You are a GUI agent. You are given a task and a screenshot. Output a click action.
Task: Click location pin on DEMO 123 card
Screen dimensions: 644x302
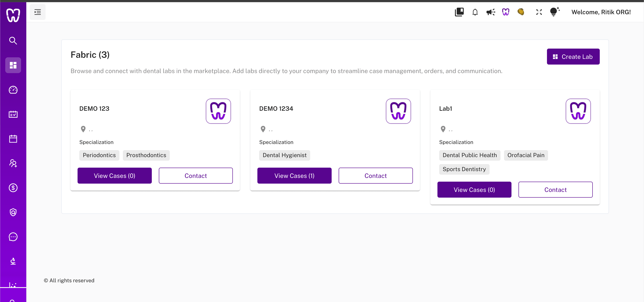click(83, 129)
